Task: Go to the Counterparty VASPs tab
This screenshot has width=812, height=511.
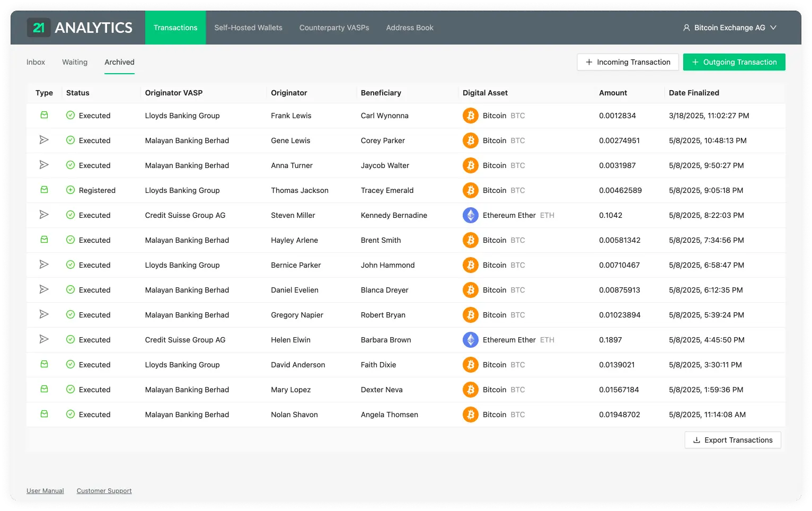Action: (x=334, y=28)
